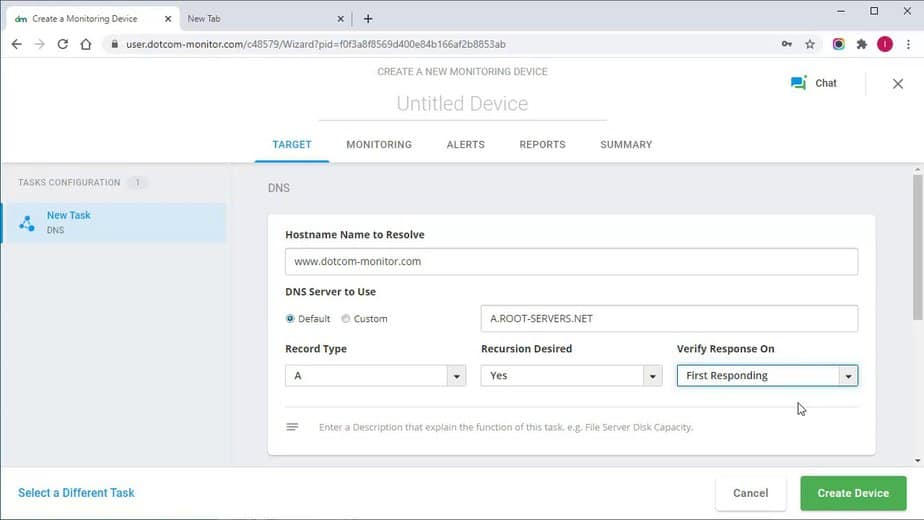924x520 pixels.
Task: Click the saved password key icon
Action: (787, 44)
